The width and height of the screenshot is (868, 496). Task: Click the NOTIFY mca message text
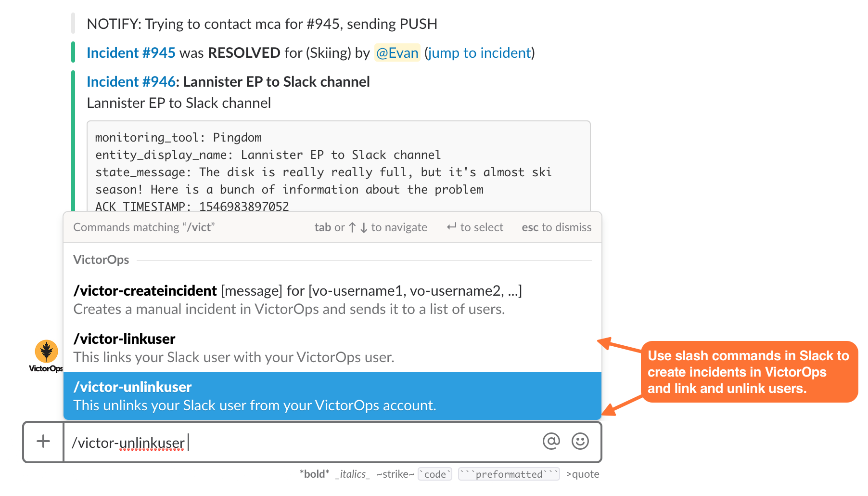coord(262,24)
